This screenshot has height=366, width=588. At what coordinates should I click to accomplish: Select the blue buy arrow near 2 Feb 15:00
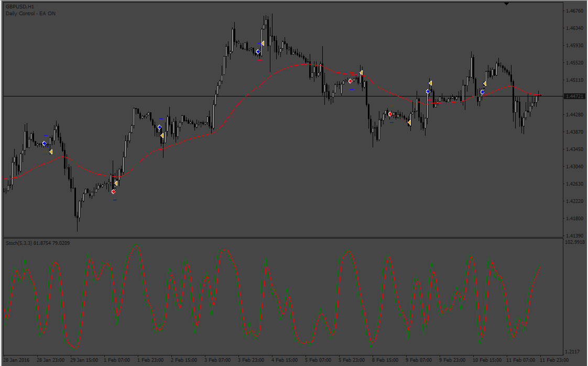pyautogui.click(x=159, y=127)
